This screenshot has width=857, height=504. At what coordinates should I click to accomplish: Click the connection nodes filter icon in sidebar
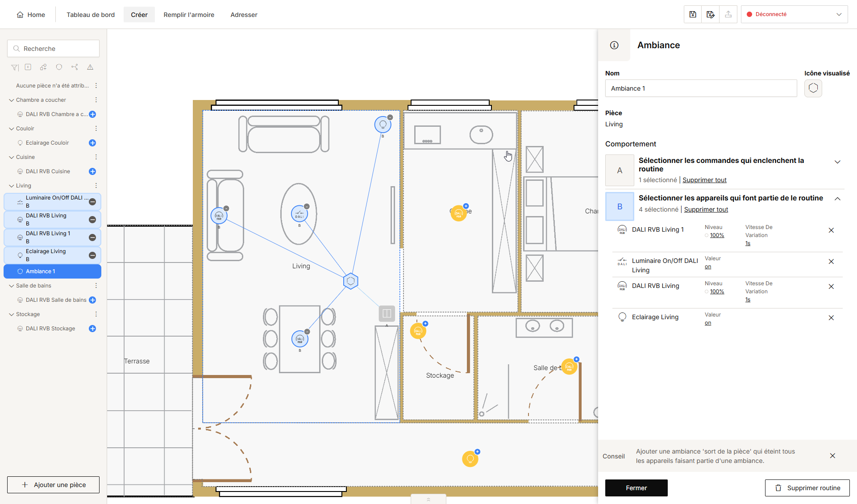pos(75,67)
